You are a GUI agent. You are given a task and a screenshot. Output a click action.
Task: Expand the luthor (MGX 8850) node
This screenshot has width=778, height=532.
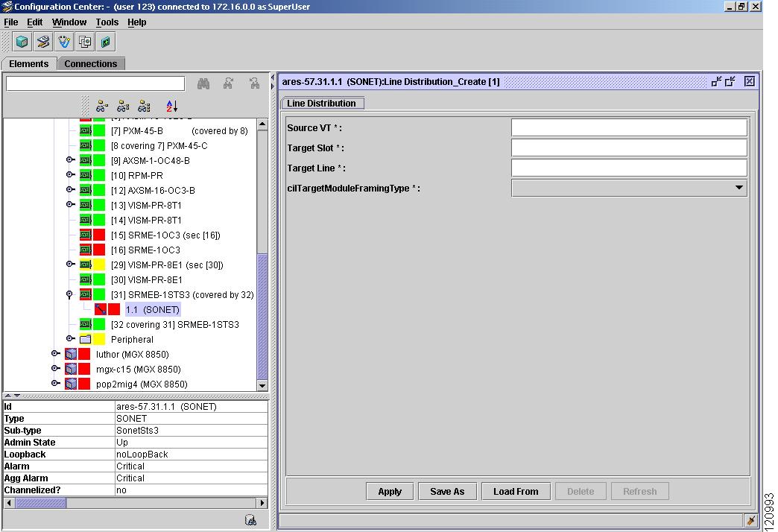(56, 353)
